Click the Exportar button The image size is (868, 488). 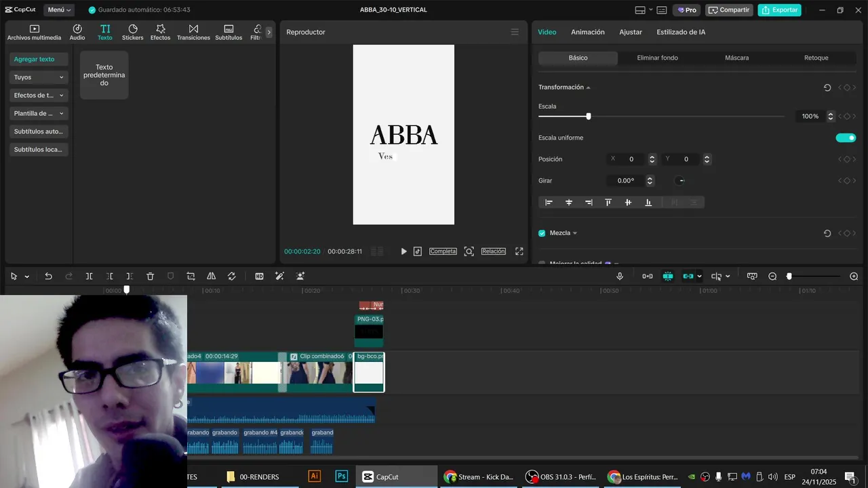pos(780,10)
